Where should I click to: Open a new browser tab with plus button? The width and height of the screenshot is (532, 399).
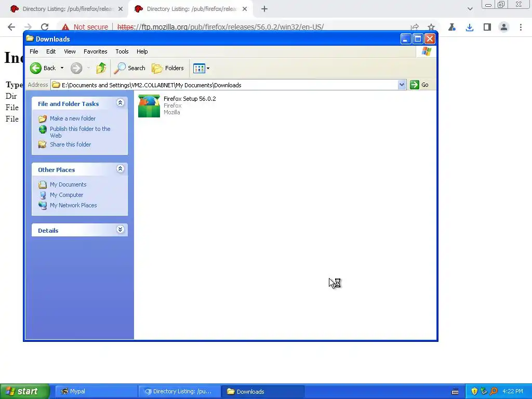pyautogui.click(x=264, y=9)
